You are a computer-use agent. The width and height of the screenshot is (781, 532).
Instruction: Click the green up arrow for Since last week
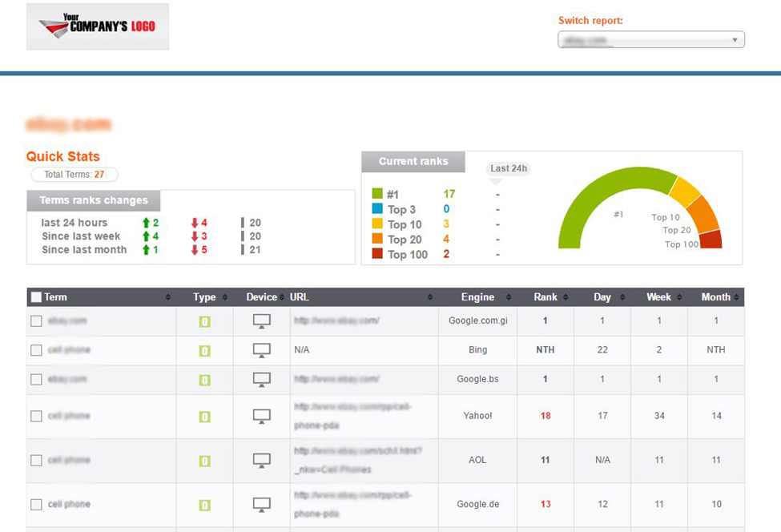pyautogui.click(x=146, y=236)
